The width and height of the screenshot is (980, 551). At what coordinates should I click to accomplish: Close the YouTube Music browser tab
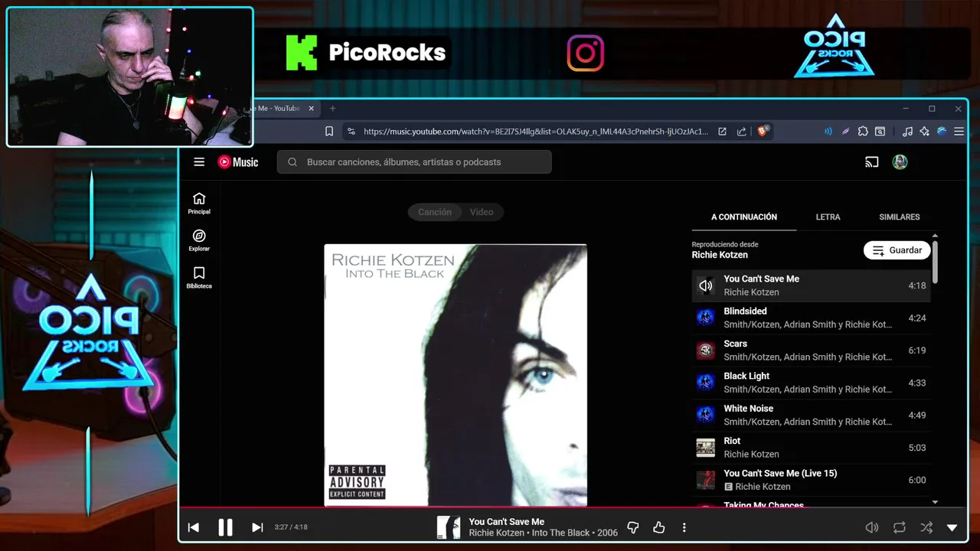coord(311,109)
